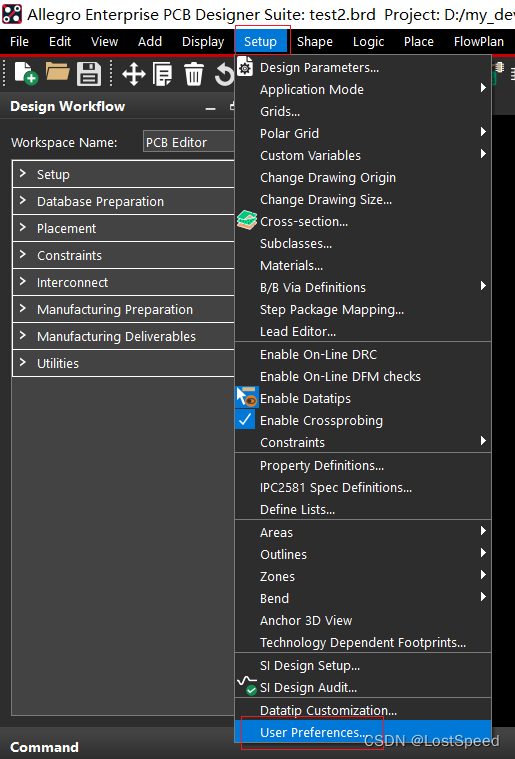Open SI Design Audit entry
This screenshot has width=515, height=759.
363,687
